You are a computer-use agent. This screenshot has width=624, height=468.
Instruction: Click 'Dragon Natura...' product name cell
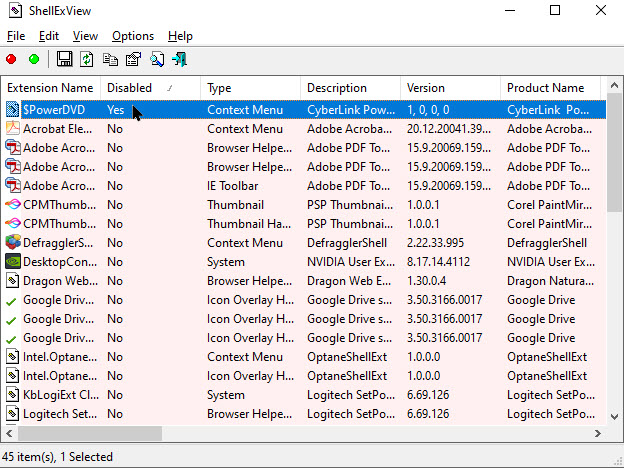click(x=550, y=281)
